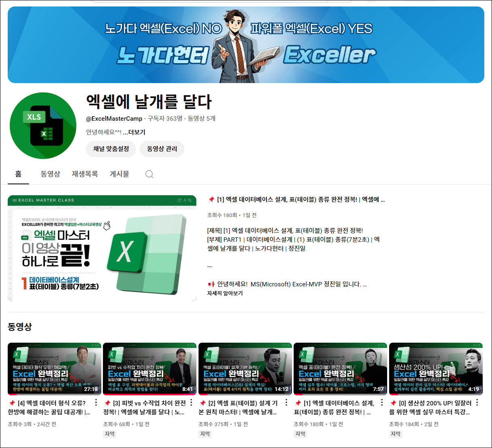The image size is (492, 448).
Task: Open title '[4] 엑셀 데이터 형식 오류?'
Action: (x=49, y=407)
